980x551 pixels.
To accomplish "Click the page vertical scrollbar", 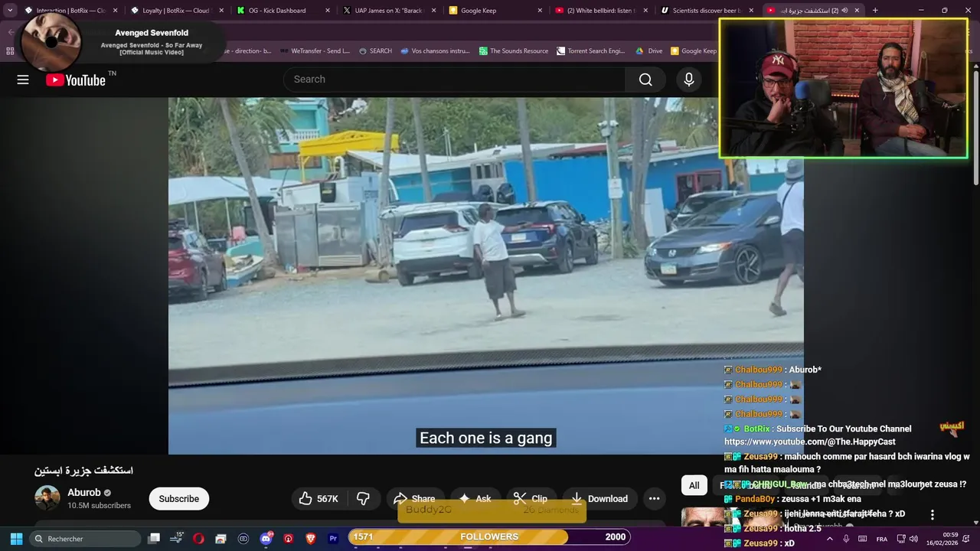I will click(x=976, y=126).
